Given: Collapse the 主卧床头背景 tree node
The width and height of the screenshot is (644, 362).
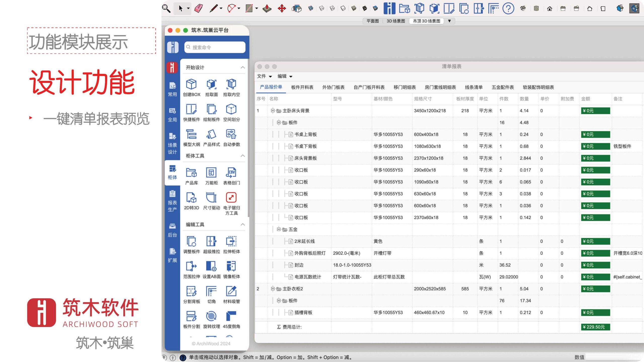Looking at the screenshot, I should point(273,111).
